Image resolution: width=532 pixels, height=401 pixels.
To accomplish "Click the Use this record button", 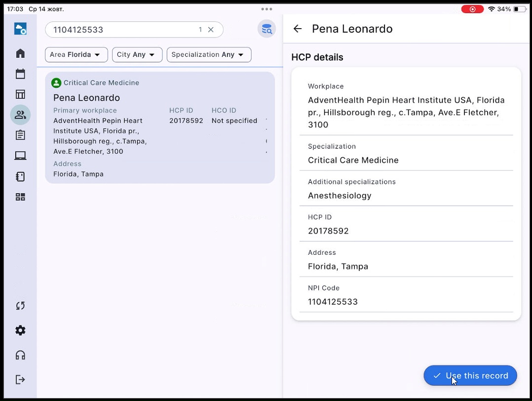I will click(470, 375).
